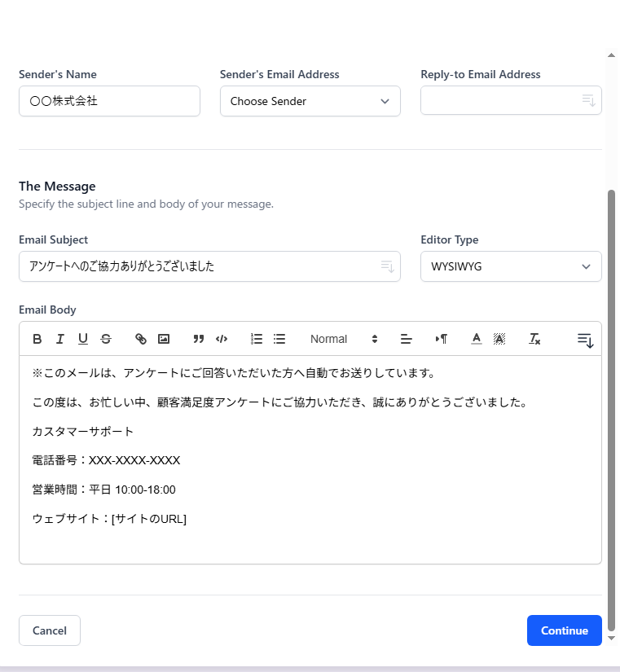620x672 pixels.
Task: Insert a code block
Action: coord(222,339)
